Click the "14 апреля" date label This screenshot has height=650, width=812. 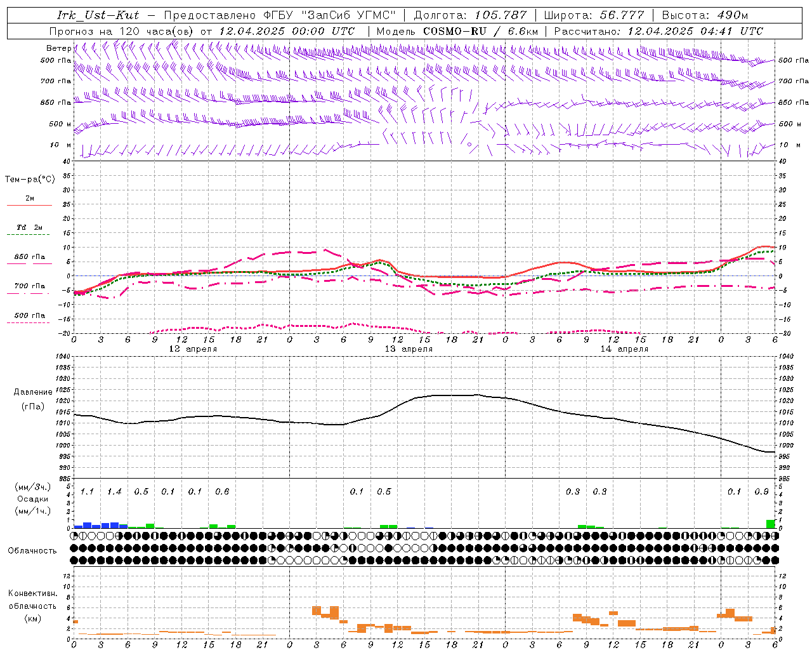point(624,349)
